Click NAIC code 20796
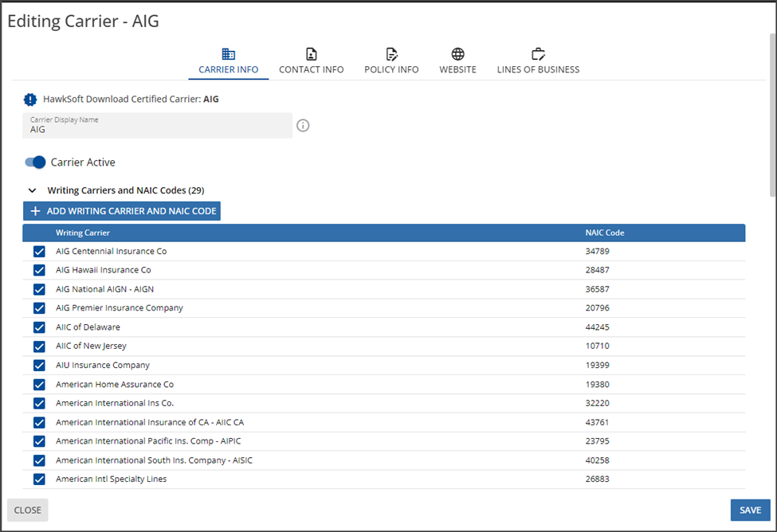Screen dimensions: 777x532 click(597, 308)
